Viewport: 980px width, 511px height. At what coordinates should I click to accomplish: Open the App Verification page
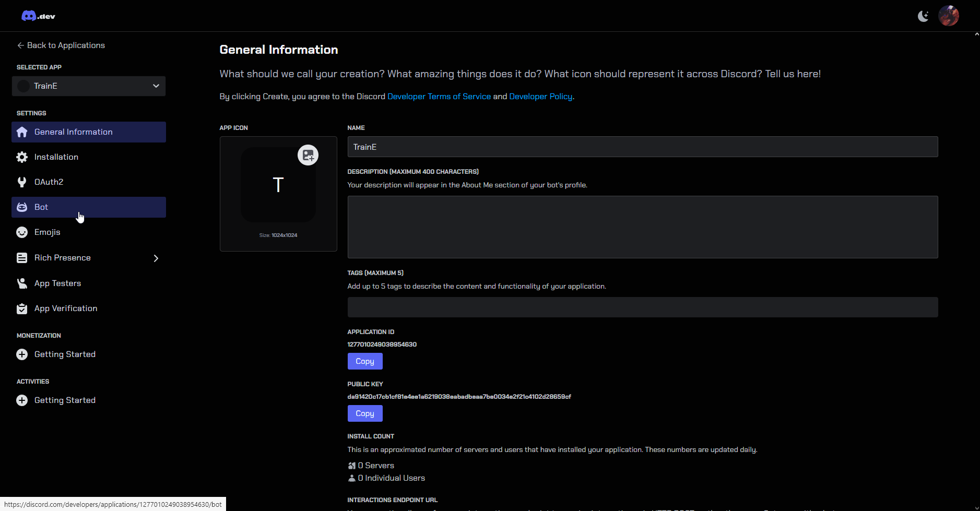pos(89,308)
